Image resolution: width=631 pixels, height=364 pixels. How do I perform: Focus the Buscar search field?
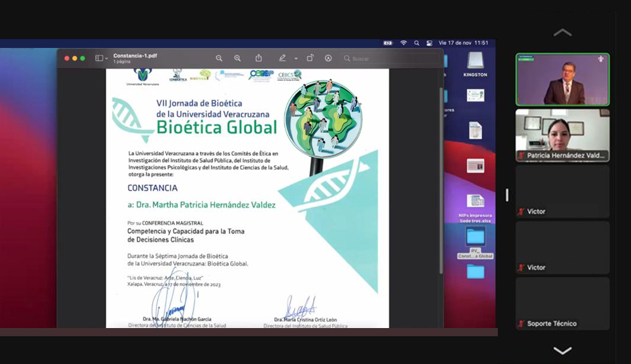coord(389,59)
